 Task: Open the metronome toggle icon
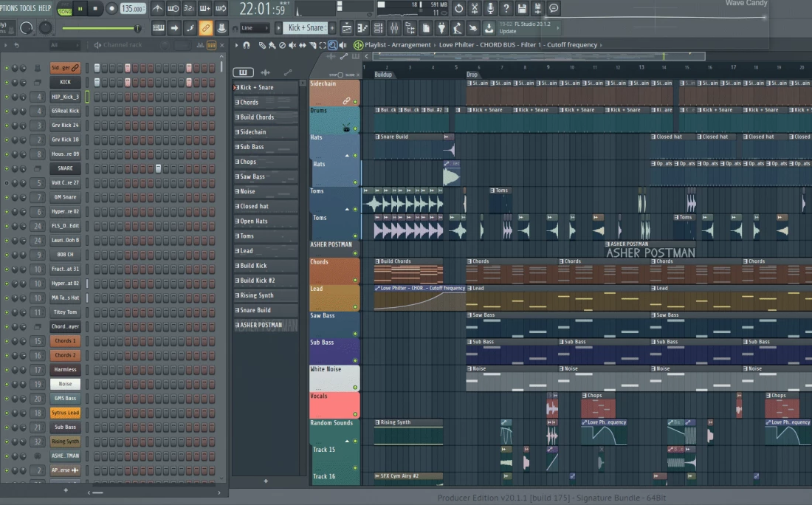(x=157, y=9)
